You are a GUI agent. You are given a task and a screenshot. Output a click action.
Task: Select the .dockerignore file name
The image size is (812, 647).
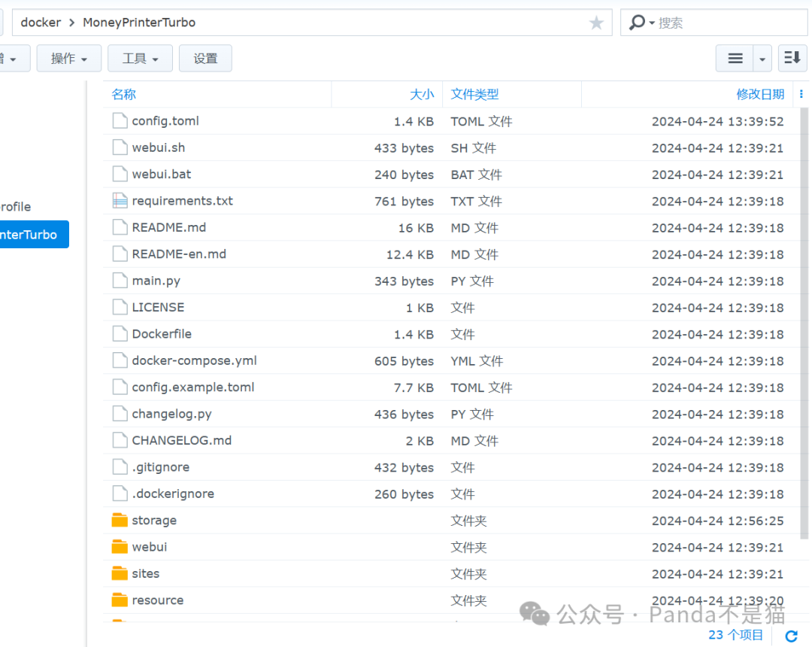tap(173, 494)
